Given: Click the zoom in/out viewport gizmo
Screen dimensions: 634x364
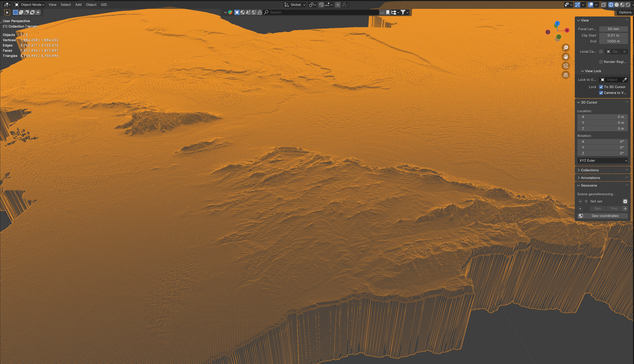Looking at the screenshot, I should point(566,47).
